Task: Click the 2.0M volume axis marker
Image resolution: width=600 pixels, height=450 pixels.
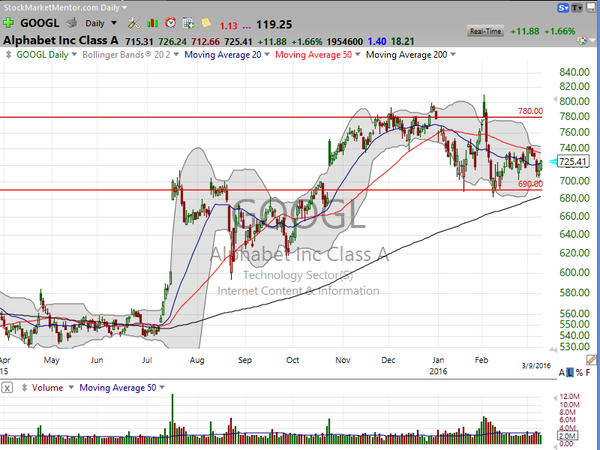Action: click(567, 436)
